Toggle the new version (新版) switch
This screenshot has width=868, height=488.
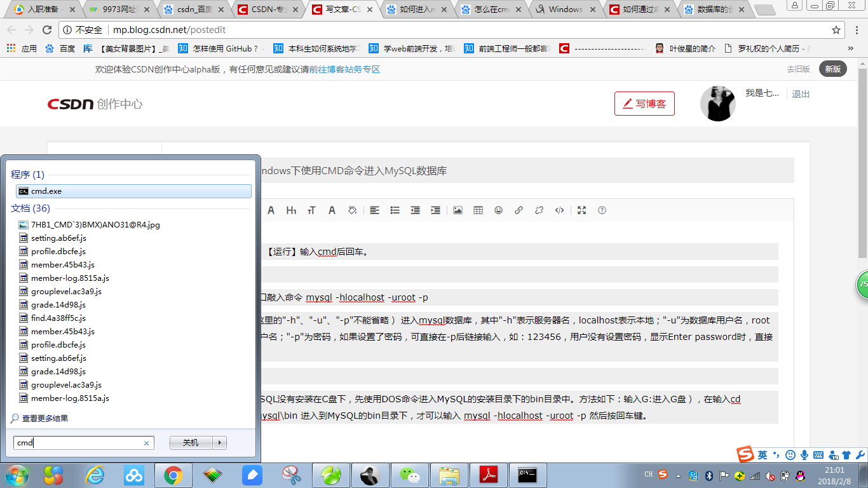pos(832,69)
